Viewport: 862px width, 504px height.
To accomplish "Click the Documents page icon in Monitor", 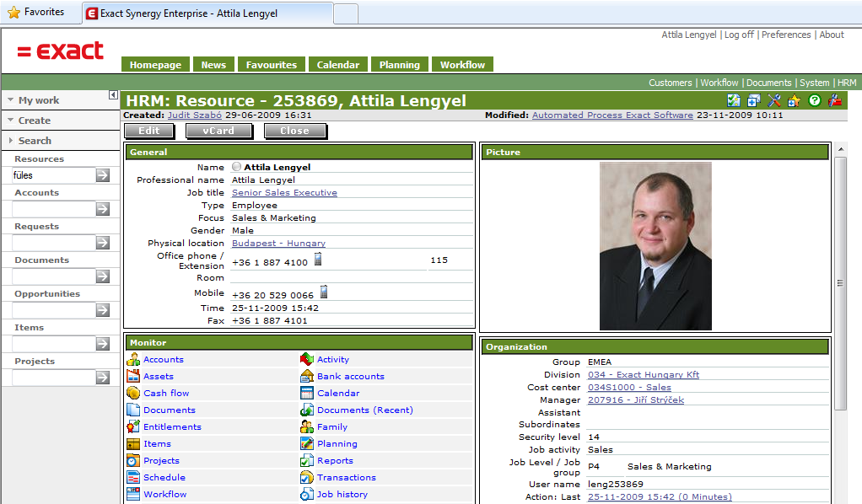I will coord(133,410).
